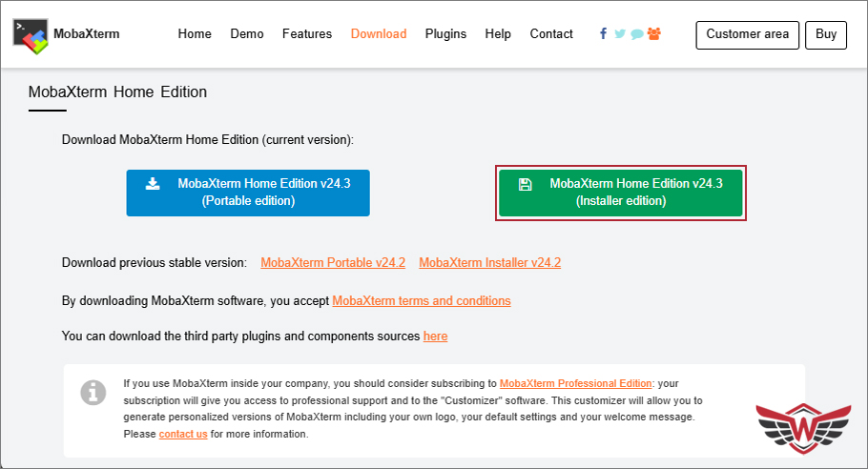The width and height of the screenshot is (868, 469).
Task: Select the Download menu item
Action: (379, 34)
